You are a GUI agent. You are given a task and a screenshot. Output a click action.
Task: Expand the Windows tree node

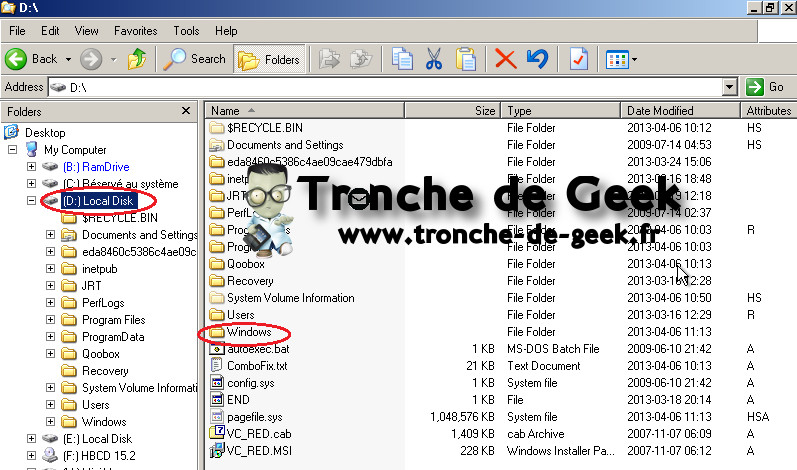(50, 422)
